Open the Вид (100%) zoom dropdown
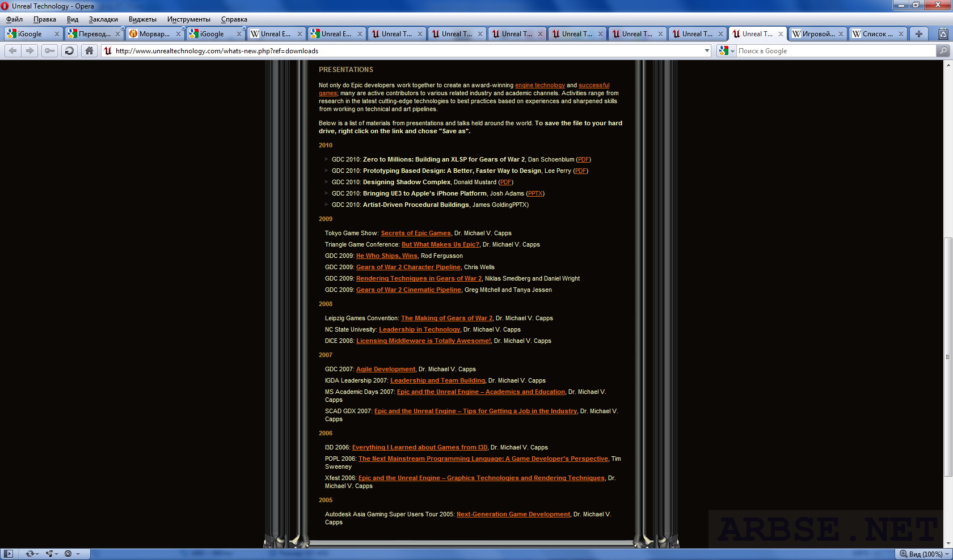Screen dimensions: 953x560 [925, 554]
